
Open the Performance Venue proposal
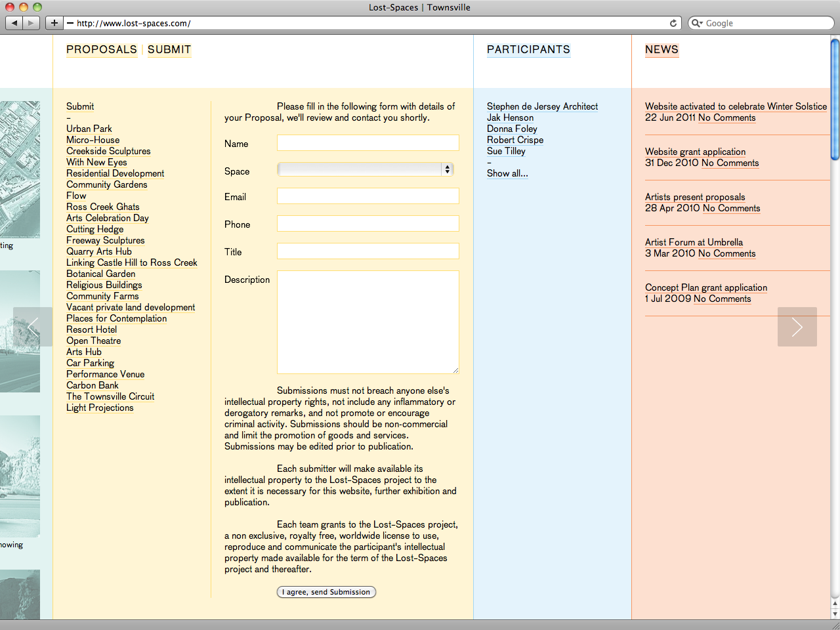[106, 374]
